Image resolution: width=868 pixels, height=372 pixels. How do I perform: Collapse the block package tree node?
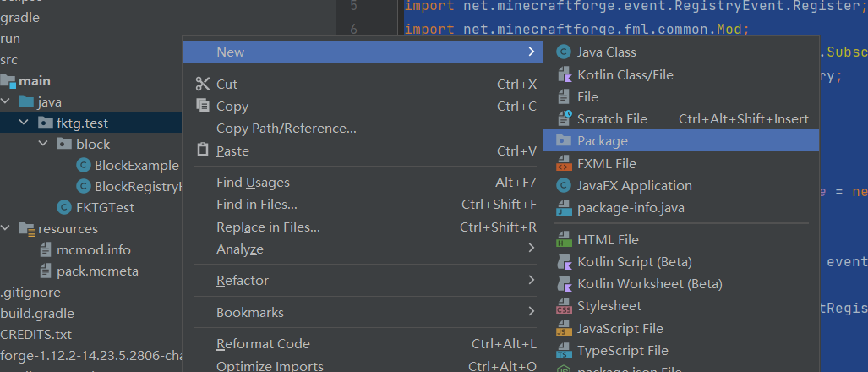(x=44, y=145)
